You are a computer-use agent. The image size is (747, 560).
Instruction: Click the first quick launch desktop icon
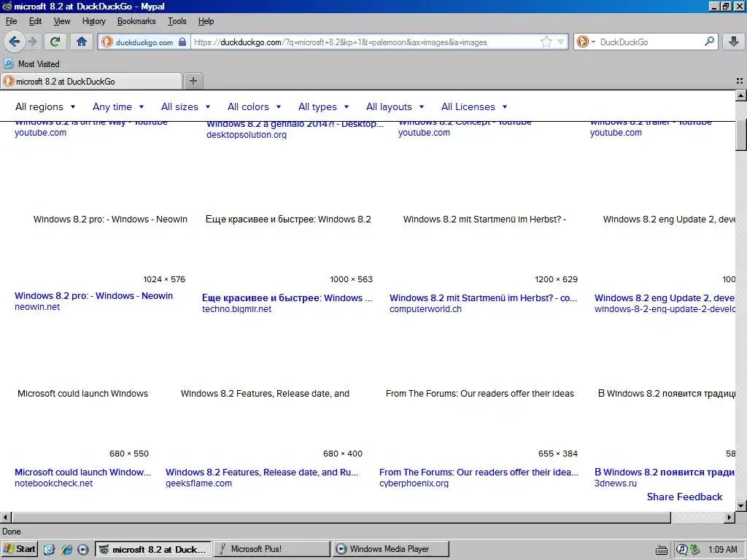tap(49, 549)
